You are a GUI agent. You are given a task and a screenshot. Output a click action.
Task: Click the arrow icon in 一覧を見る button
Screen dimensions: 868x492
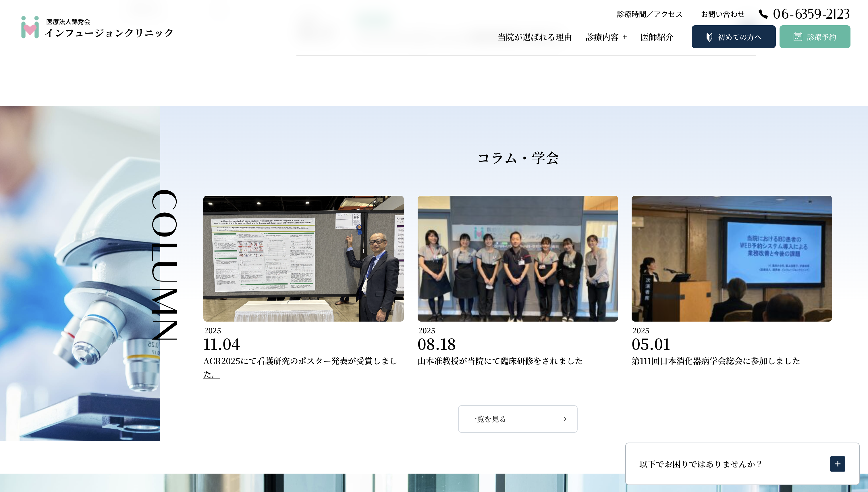(562, 419)
